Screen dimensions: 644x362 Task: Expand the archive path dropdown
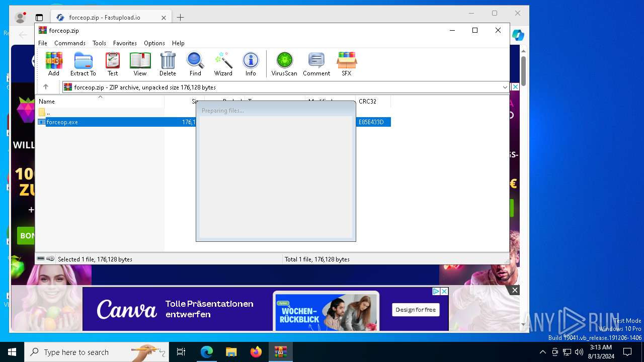505,87
